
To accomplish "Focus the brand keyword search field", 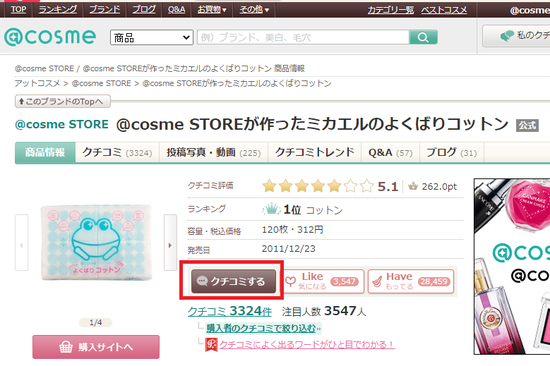I will point(303,37).
